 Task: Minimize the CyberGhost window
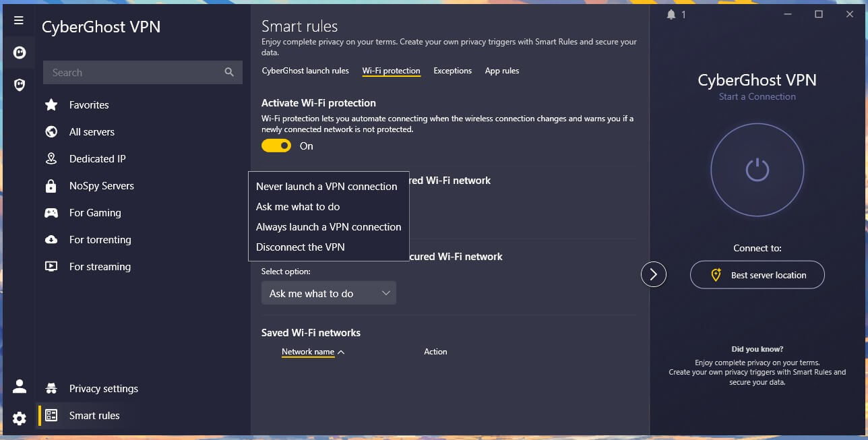coord(787,14)
